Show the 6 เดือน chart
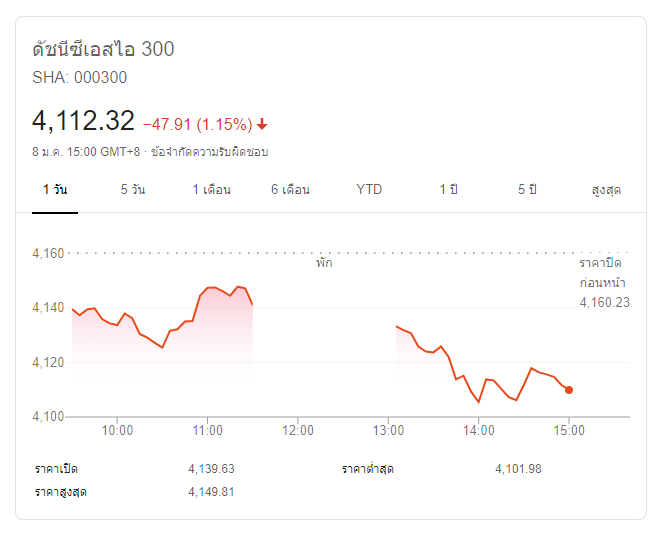 (x=290, y=189)
